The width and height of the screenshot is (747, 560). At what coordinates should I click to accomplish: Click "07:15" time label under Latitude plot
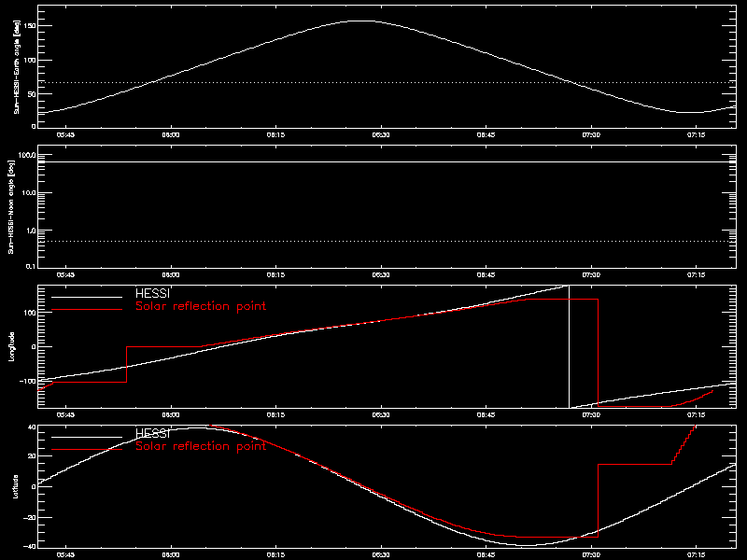[696, 554]
